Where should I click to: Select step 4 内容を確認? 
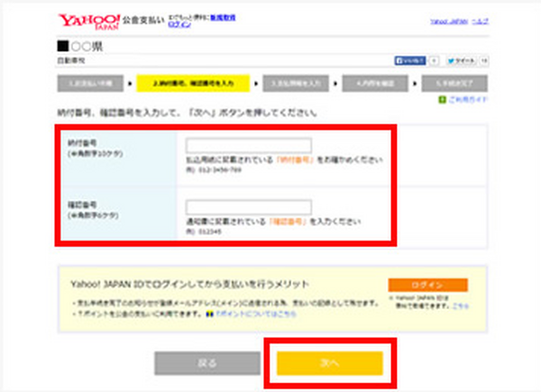[375, 84]
